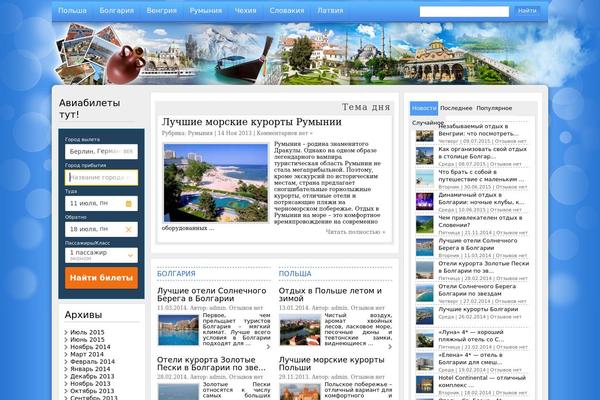Open thumbnail of Отдых в Польше article

300,330
